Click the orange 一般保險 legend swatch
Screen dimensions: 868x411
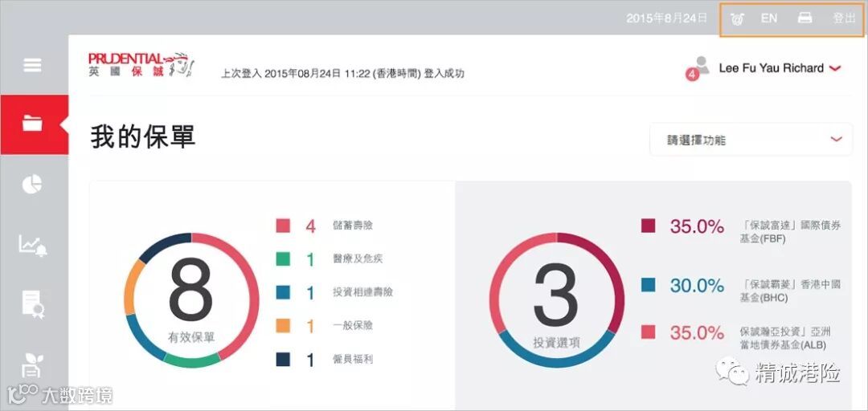pyautogui.click(x=283, y=326)
